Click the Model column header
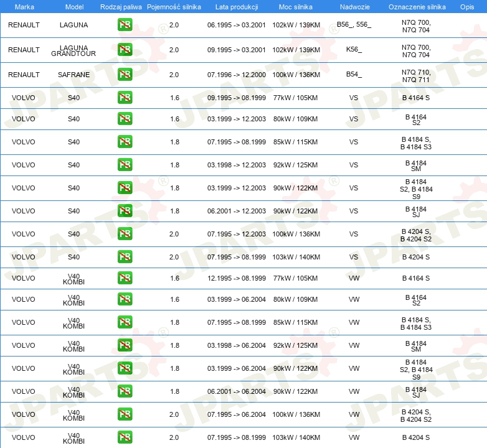Viewport: 487px width, 448px height. (74, 7)
